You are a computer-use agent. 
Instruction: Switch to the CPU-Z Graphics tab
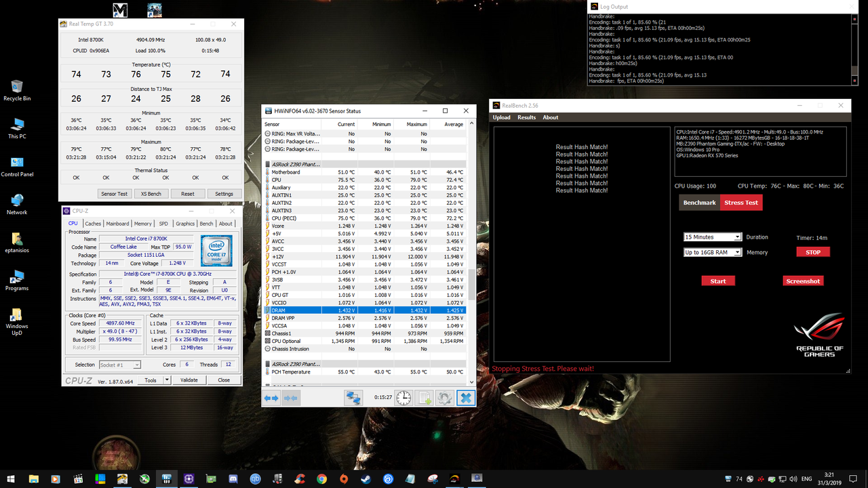coord(185,223)
